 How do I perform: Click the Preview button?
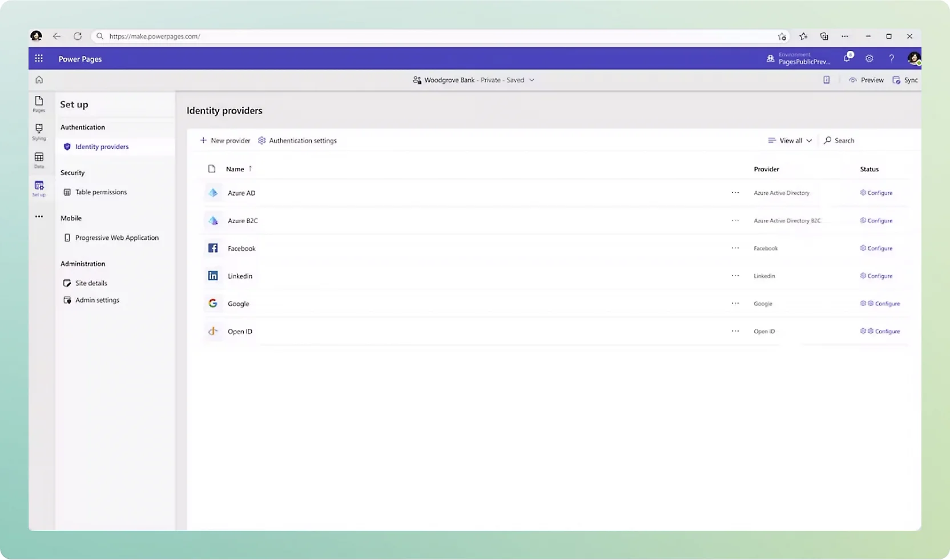[866, 80]
